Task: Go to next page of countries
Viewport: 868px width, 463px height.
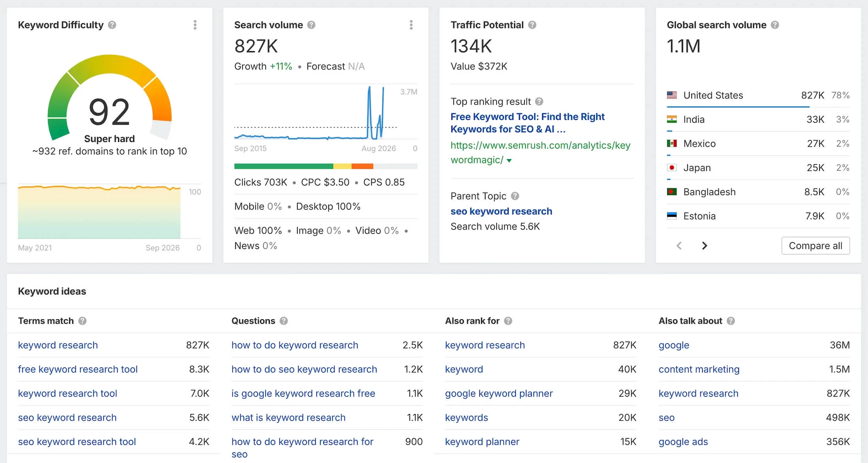Action: coord(705,246)
